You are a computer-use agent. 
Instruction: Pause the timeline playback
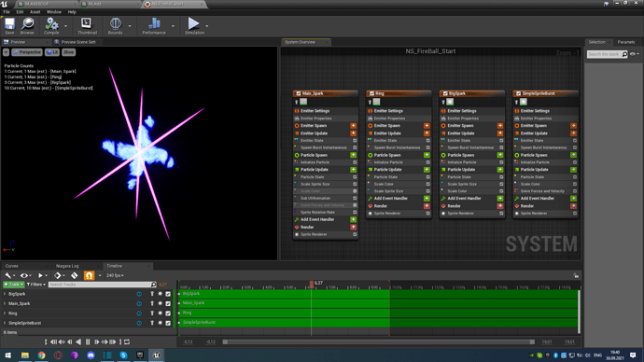pyautogui.click(x=88, y=341)
